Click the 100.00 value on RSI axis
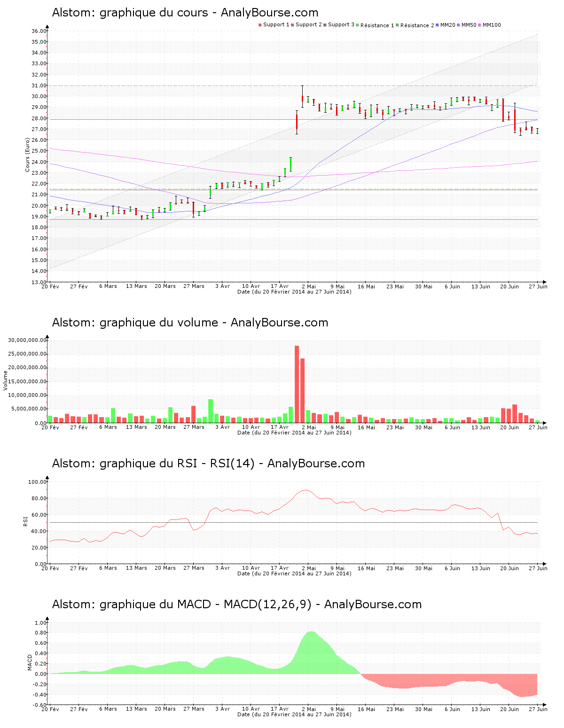The height and width of the screenshot is (728, 564). [37, 482]
